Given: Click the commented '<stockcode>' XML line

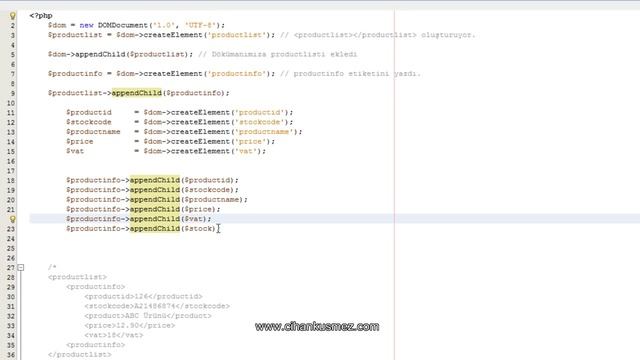Looking at the screenshot, I should (157, 306).
